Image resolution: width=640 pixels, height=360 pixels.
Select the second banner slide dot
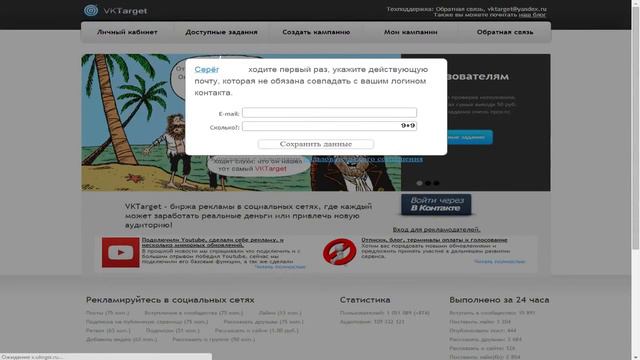428,183
